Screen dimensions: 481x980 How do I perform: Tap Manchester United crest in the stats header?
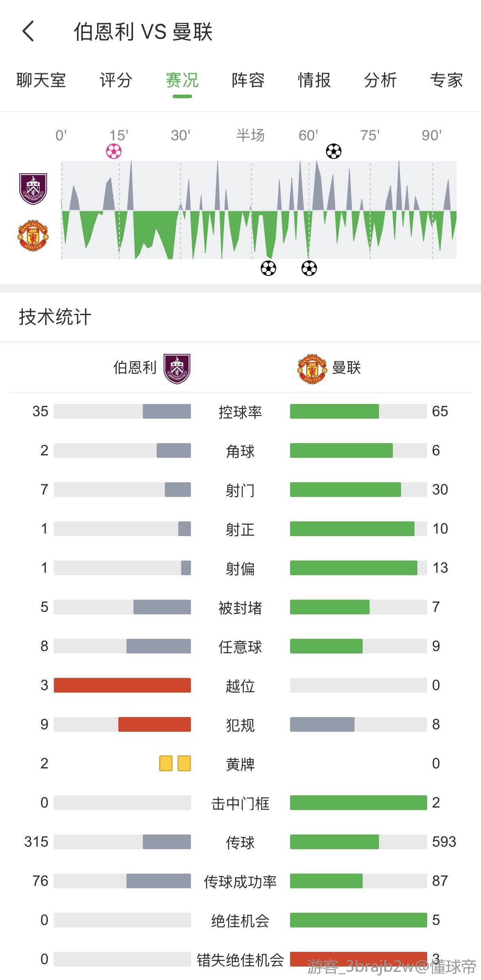[312, 369]
